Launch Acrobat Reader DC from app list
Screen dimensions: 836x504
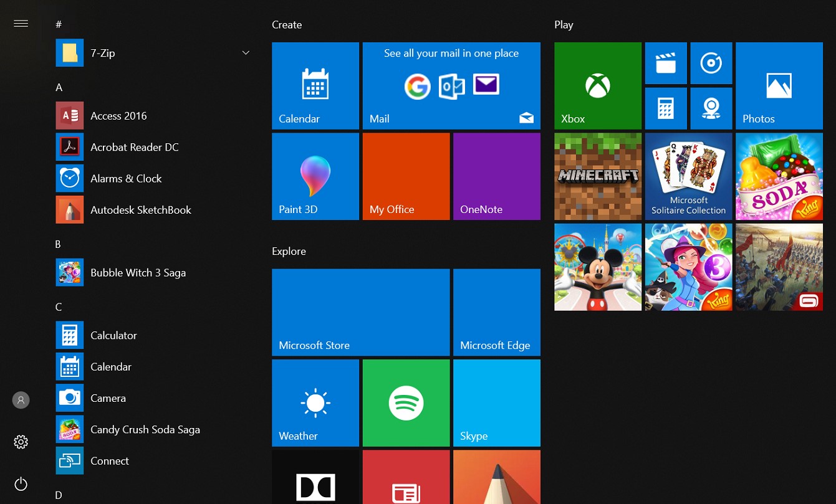point(155,147)
